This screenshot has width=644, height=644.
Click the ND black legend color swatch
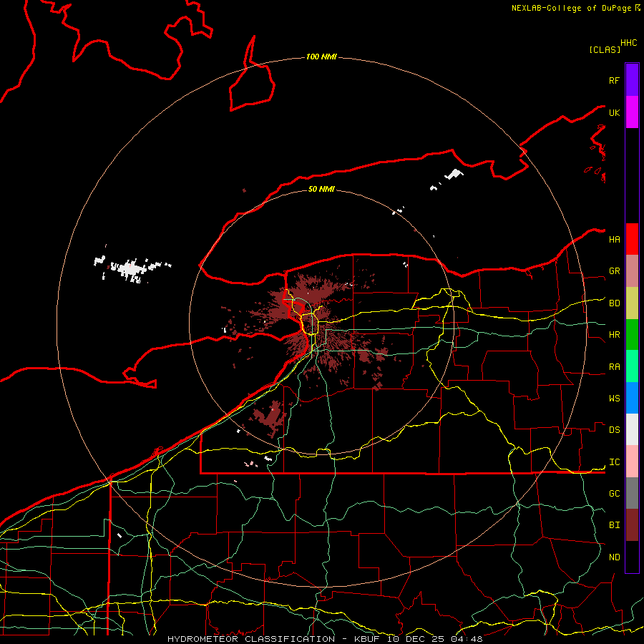(632, 557)
